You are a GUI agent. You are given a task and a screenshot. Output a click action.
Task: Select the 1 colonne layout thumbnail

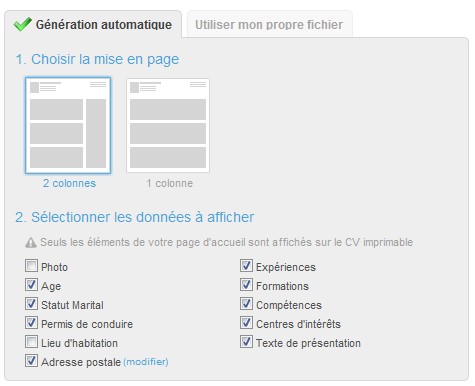(x=168, y=125)
